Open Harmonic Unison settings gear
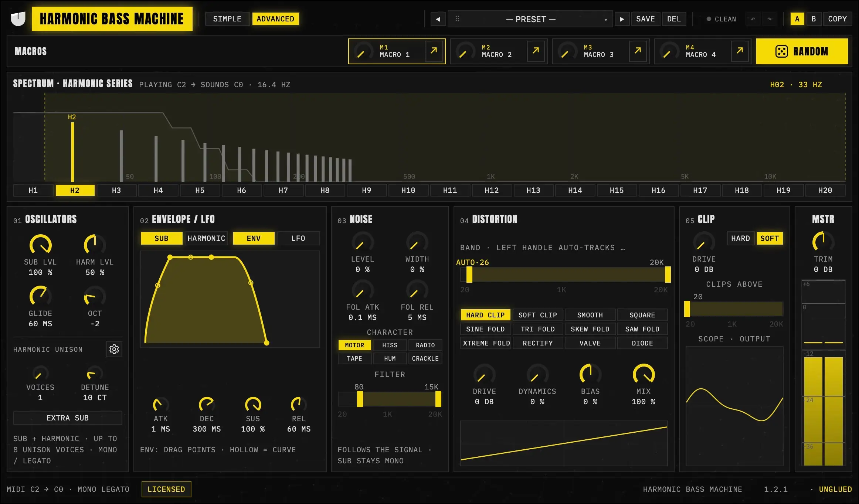The width and height of the screenshot is (859, 504). (x=114, y=349)
